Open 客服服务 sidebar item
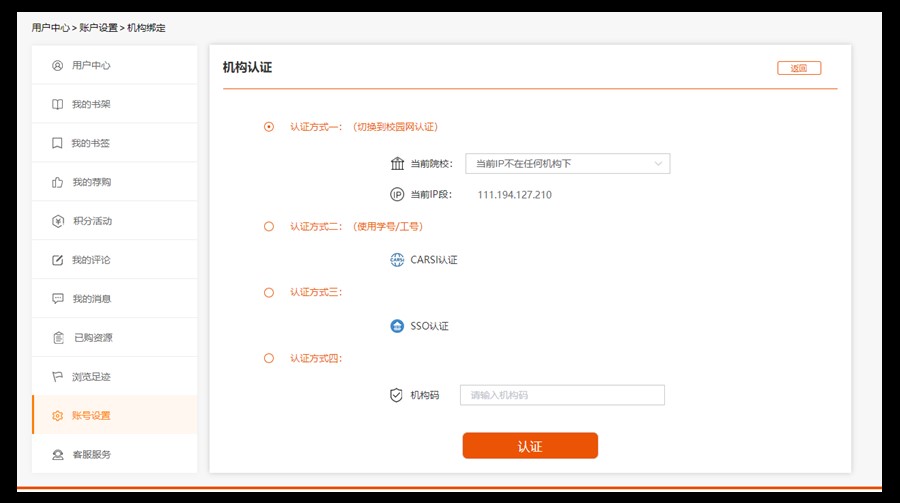The height and width of the screenshot is (503, 900). tap(90, 454)
